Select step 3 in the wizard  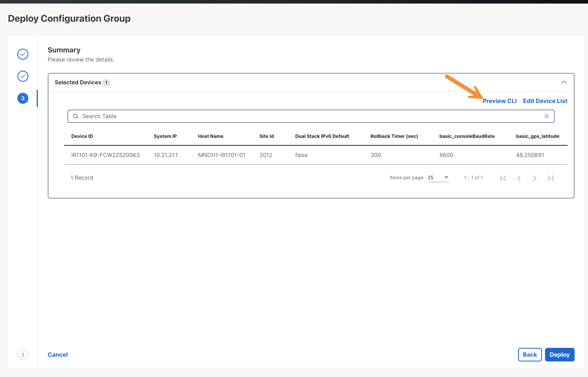pos(23,98)
